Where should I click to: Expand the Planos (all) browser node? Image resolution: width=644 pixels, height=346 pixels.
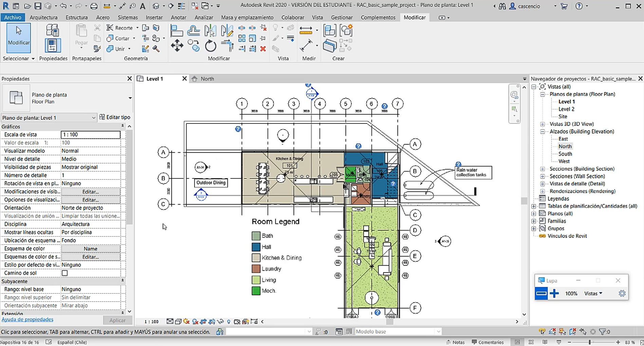534,213
